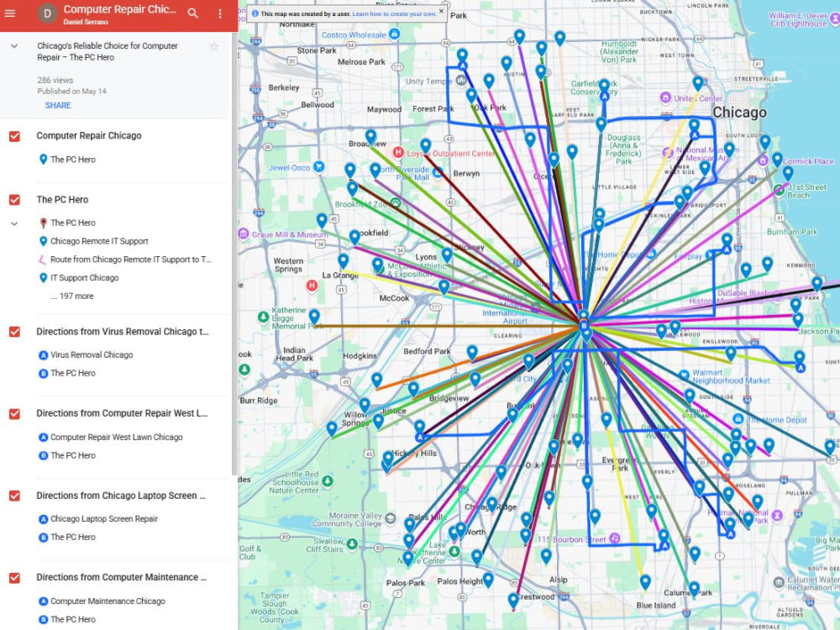Select Computer Repair West Lawn Chicago waypoint
The height and width of the screenshot is (630, 840).
point(116,438)
